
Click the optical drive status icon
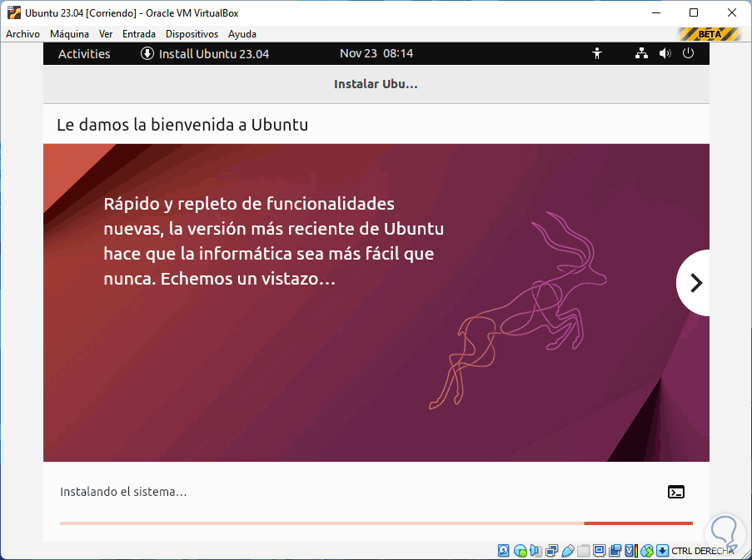[520, 550]
